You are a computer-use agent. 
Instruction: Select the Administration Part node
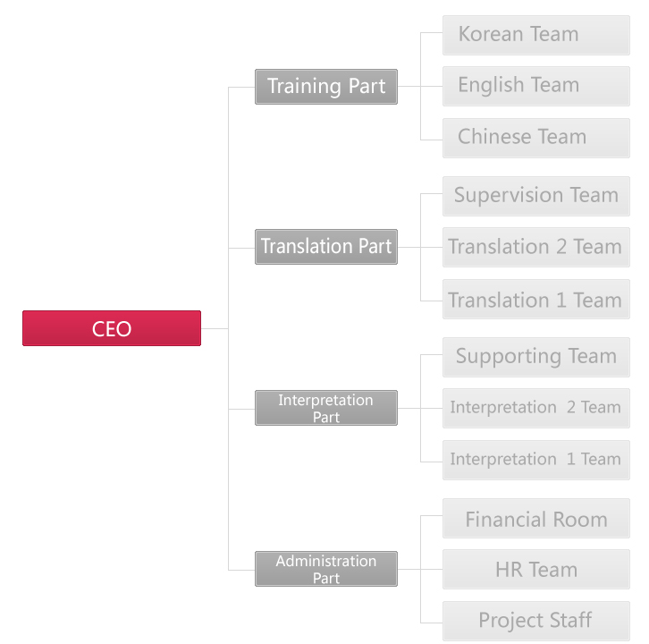(326, 569)
